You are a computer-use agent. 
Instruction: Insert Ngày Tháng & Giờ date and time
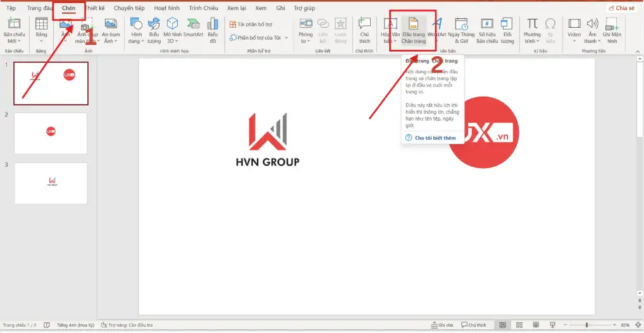[461, 30]
